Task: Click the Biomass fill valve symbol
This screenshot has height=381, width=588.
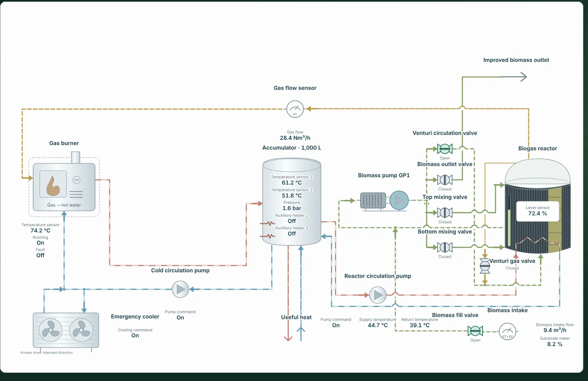Action: tap(475, 331)
